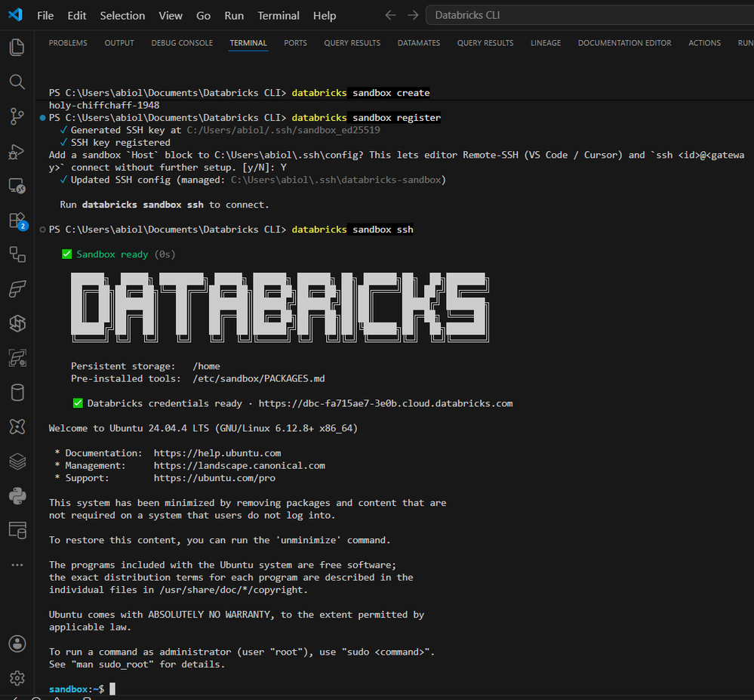Open the Source Control branch icon
This screenshot has width=754, height=700.
click(17, 116)
